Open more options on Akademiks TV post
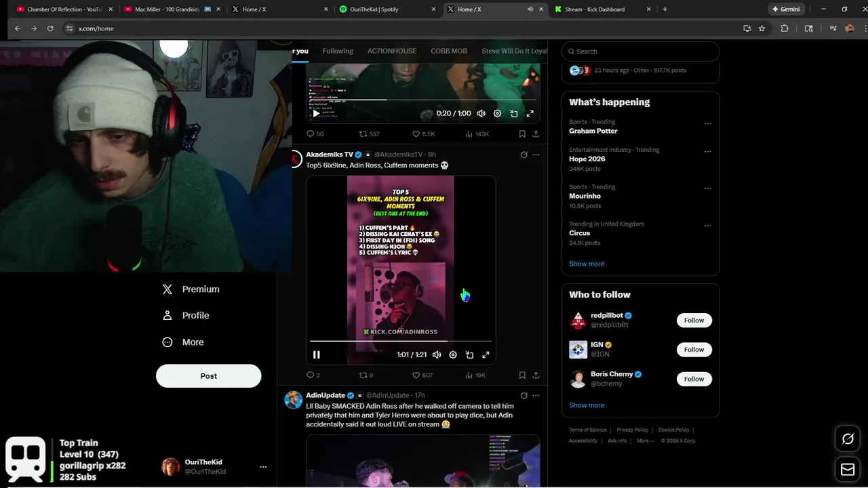Image resolution: width=868 pixels, height=488 pixels. point(536,155)
